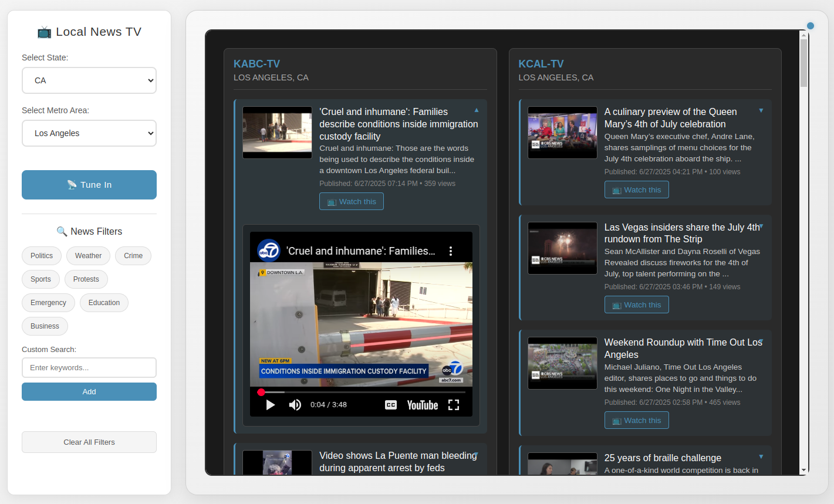Click the Tune In button

click(x=89, y=185)
